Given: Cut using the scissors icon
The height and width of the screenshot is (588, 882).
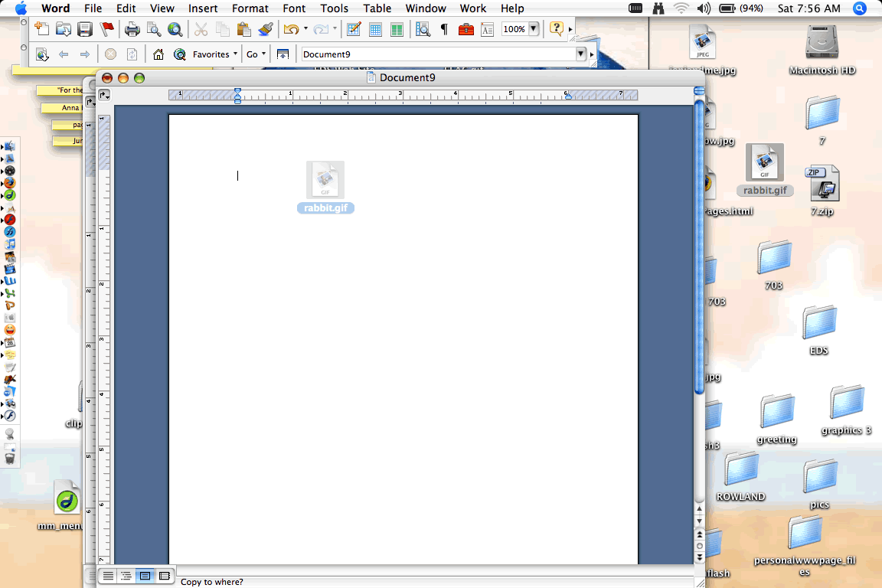Looking at the screenshot, I should (x=201, y=28).
